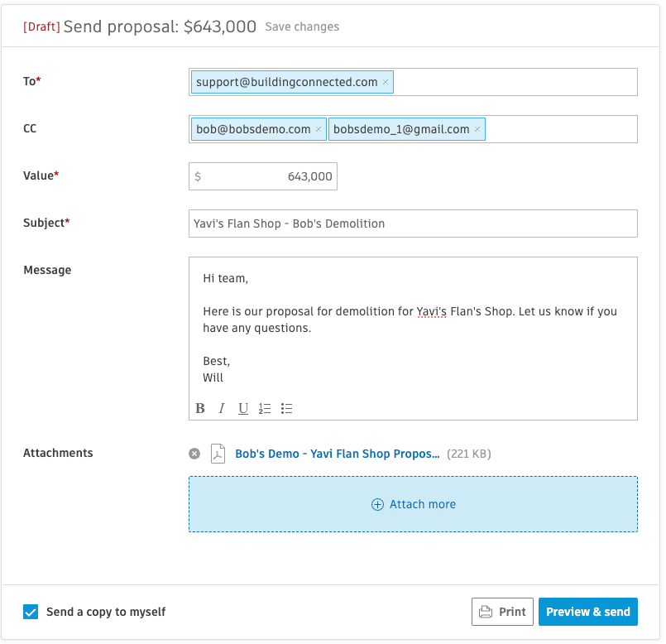This screenshot has height=644, width=666.
Task: Place cursor in the Message body
Action: coord(413,328)
